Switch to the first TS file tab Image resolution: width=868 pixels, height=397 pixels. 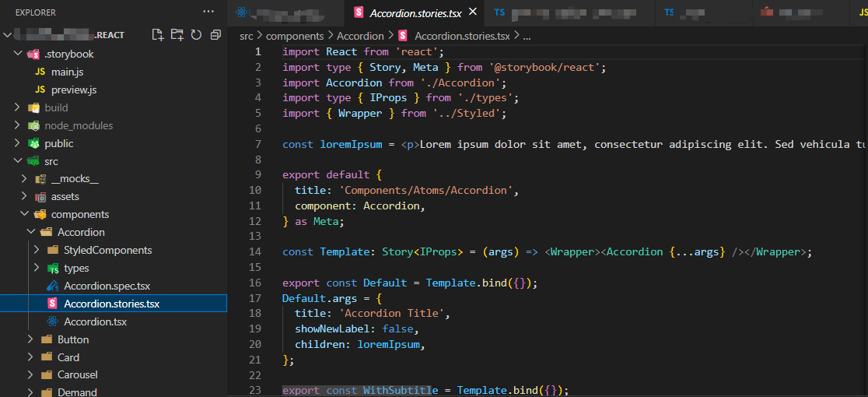(569, 12)
